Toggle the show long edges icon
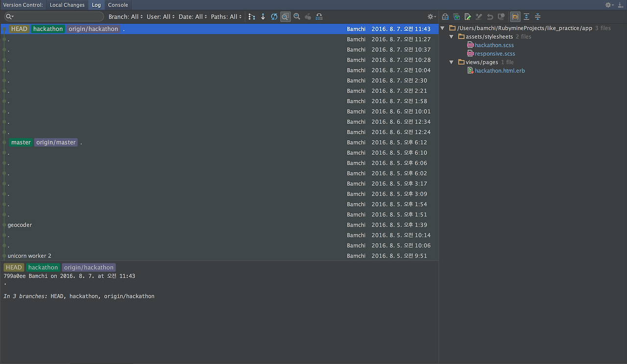The height and width of the screenshot is (364, 627). [319, 17]
